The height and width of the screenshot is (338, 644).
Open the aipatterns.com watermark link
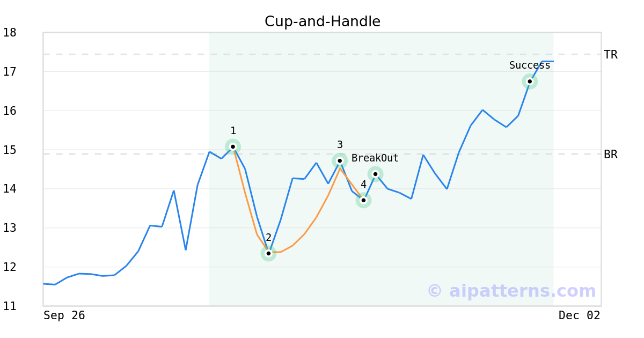[x=511, y=291]
